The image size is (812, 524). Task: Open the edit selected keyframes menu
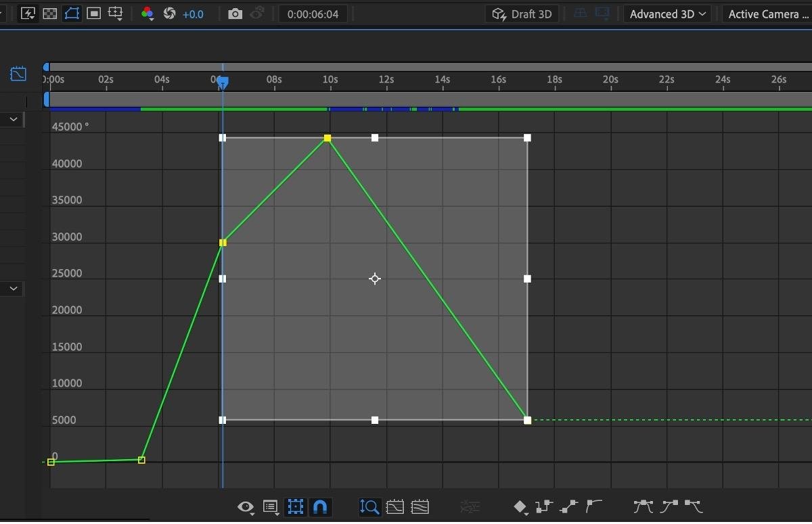pyautogui.click(x=520, y=506)
